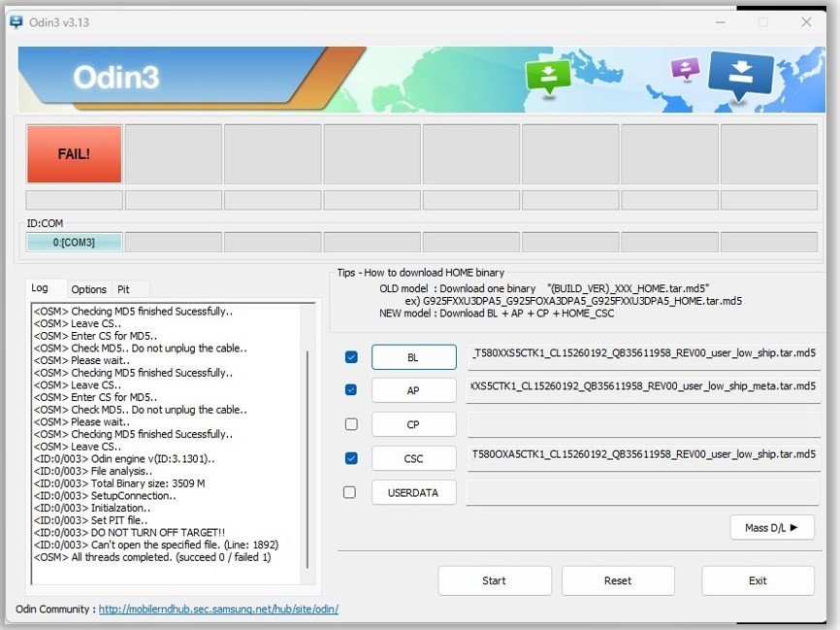Open the Odin Community samsung.net link
840x630 pixels.
tap(218, 610)
